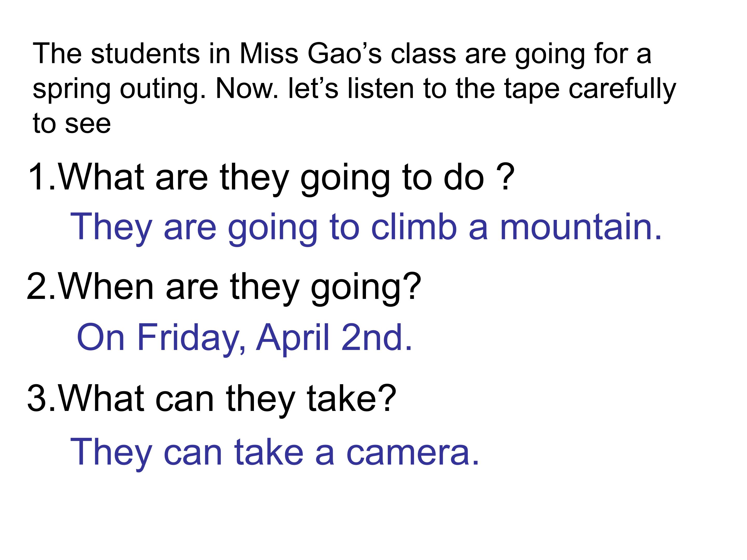Select the blue answer "They are going to climb a mountain"

click(x=365, y=227)
